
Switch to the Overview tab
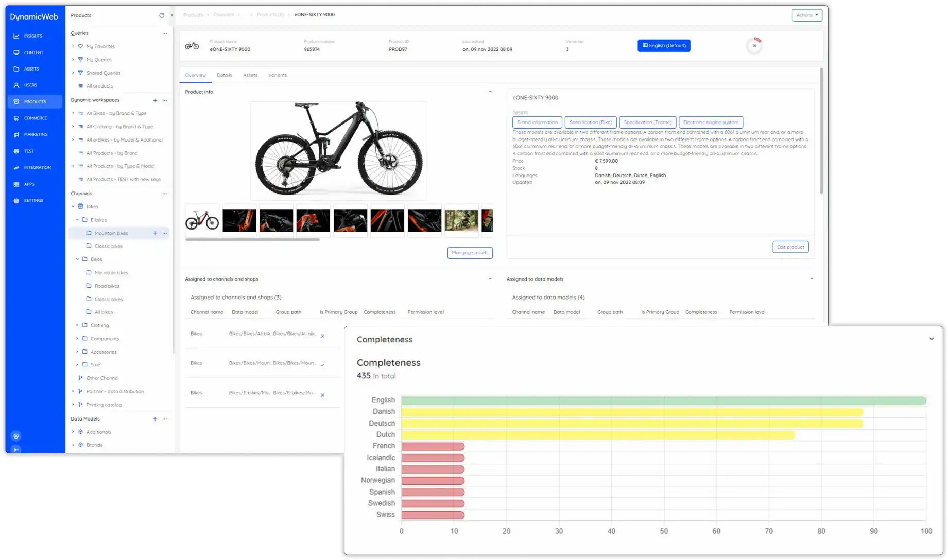(196, 75)
